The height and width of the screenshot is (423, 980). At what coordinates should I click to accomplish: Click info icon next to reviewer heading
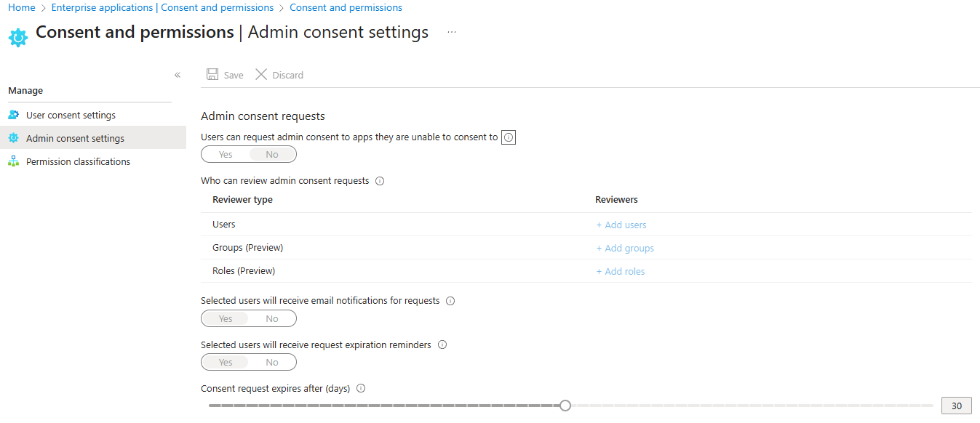coord(379,181)
